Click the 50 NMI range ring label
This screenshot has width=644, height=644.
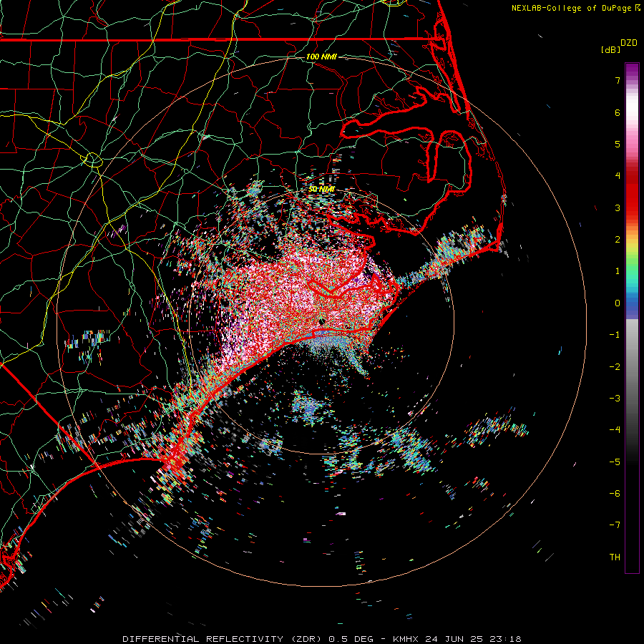(321, 189)
